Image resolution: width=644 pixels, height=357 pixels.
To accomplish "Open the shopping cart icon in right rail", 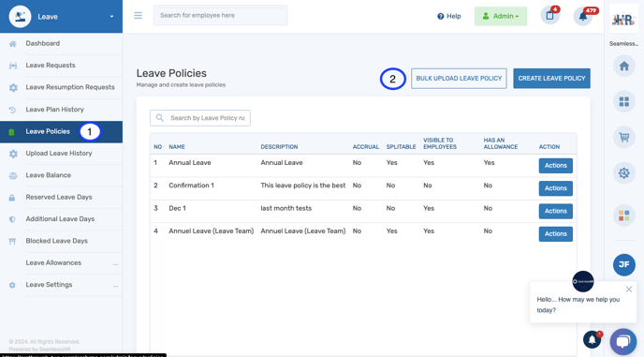I will click(x=623, y=138).
